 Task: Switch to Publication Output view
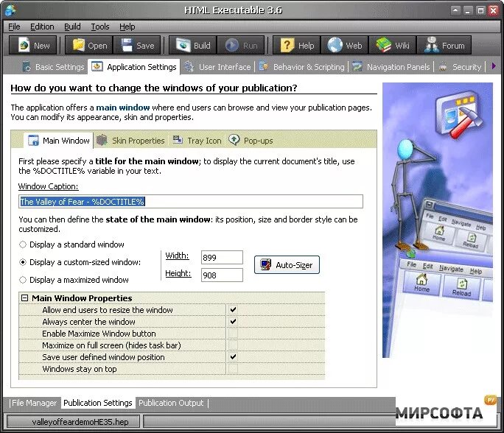coord(171,403)
